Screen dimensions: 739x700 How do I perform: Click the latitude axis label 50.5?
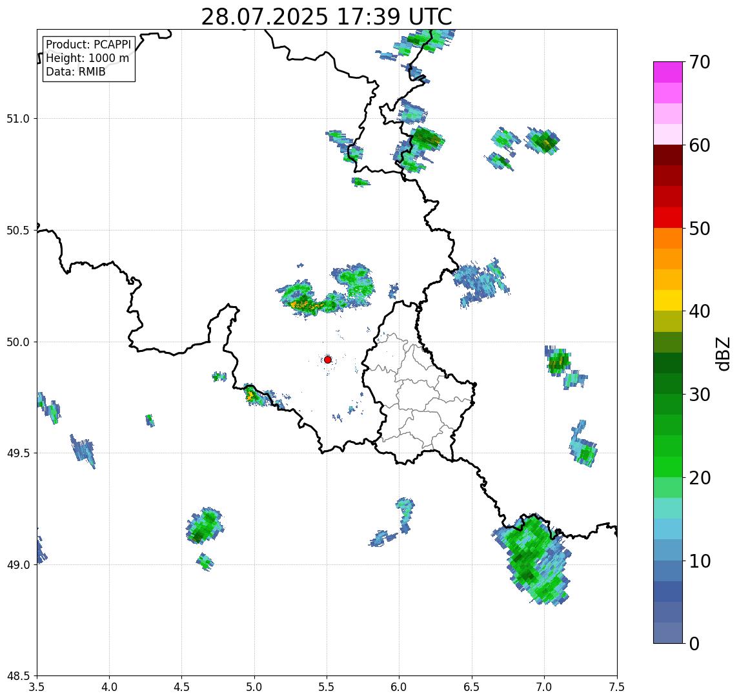[x=18, y=231]
